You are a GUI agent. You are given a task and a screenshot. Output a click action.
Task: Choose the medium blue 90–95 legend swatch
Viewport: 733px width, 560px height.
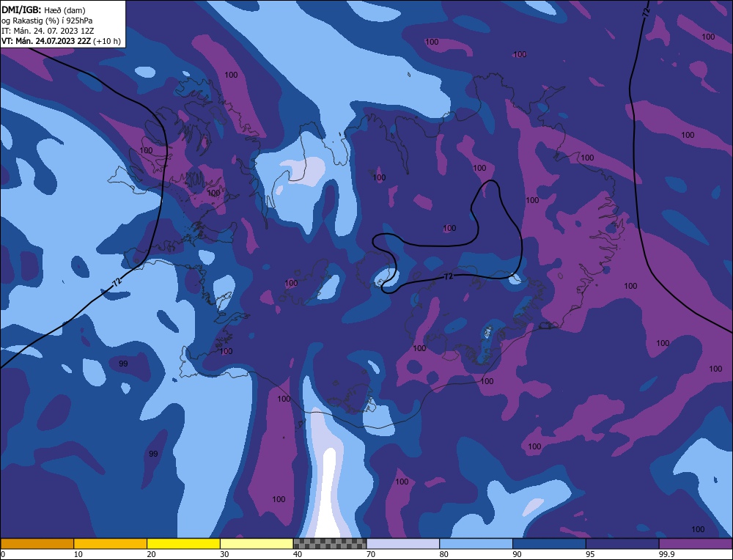point(549,543)
